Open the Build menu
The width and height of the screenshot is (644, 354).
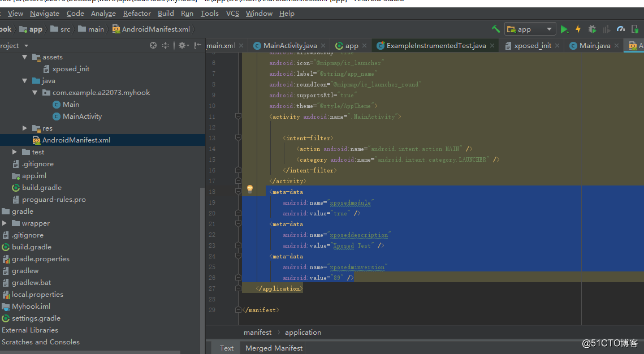coord(166,14)
